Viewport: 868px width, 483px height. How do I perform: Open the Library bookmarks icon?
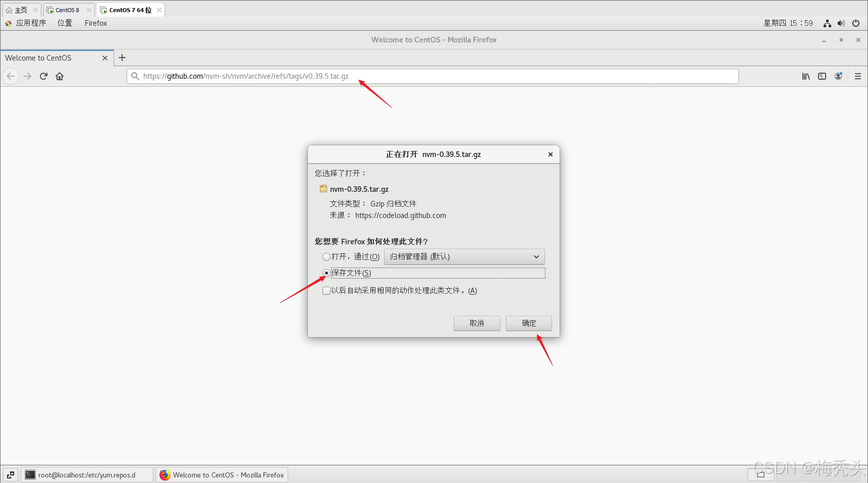point(806,76)
